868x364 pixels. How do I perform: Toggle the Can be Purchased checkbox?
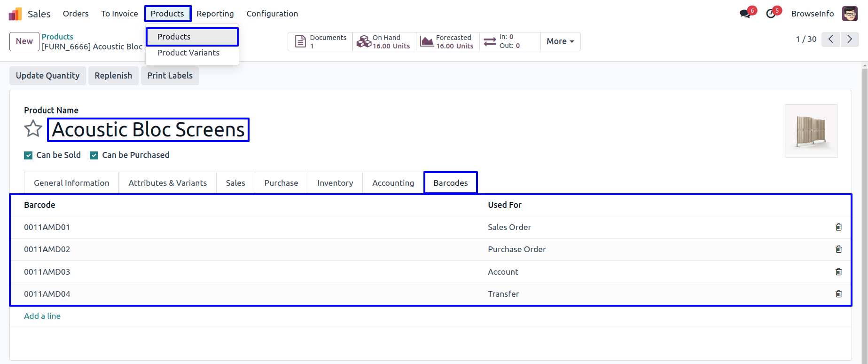[x=94, y=155]
